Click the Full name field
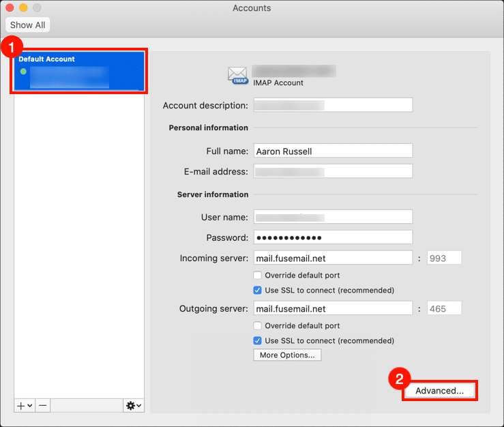Image resolution: width=504 pixels, height=427 pixels. 333,151
